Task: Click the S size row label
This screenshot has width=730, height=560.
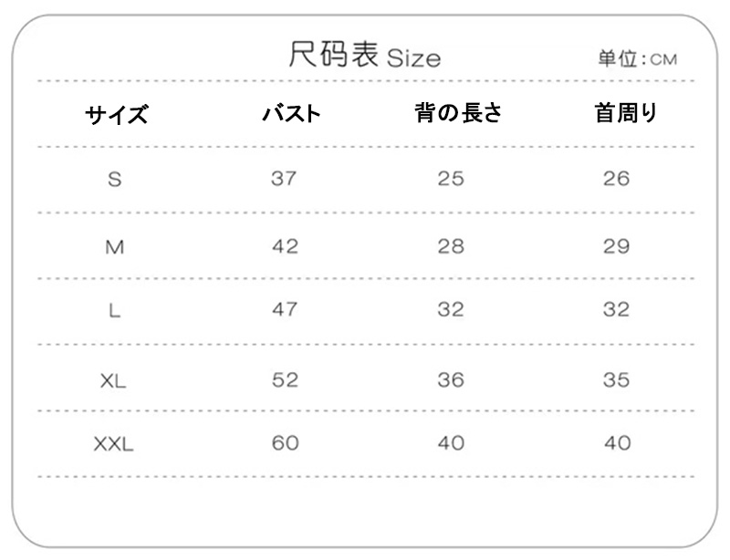Action: (x=115, y=180)
